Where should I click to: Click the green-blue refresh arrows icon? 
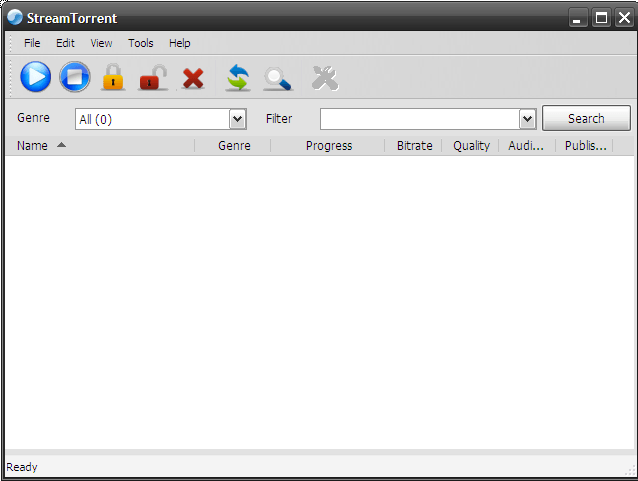[x=237, y=77]
